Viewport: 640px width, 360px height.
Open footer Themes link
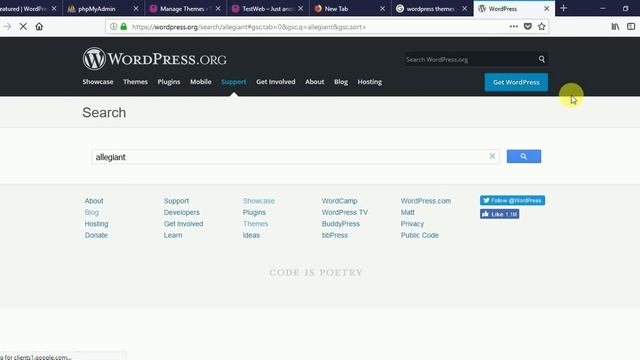[x=256, y=224]
